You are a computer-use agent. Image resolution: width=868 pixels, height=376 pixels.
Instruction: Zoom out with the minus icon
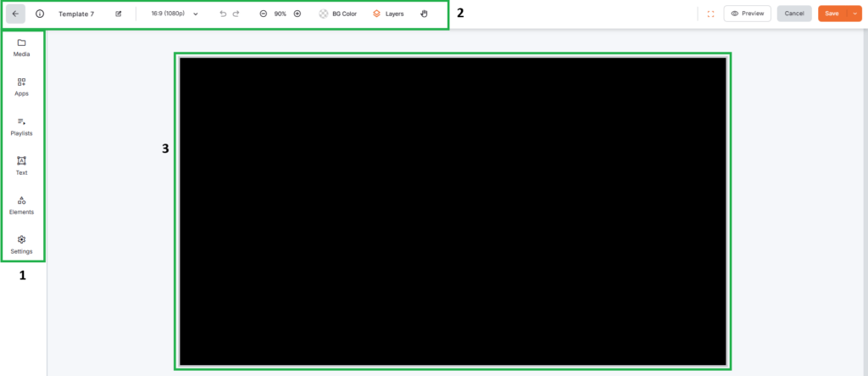(x=263, y=14)
